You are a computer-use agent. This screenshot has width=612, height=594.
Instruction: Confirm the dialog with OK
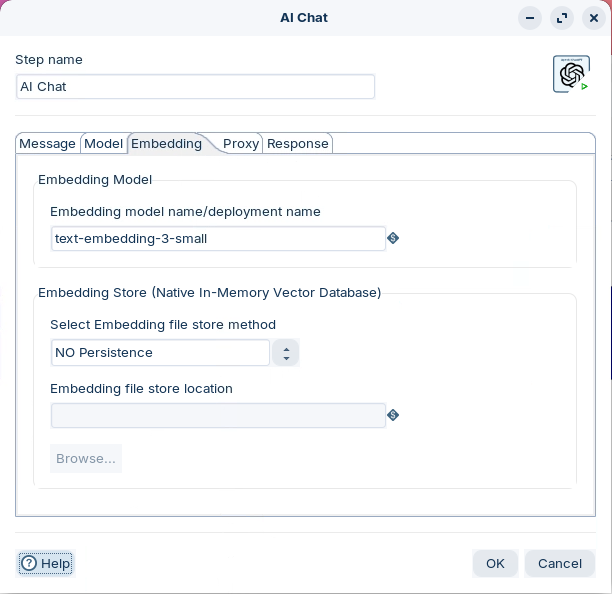click(x=495, y=563)
